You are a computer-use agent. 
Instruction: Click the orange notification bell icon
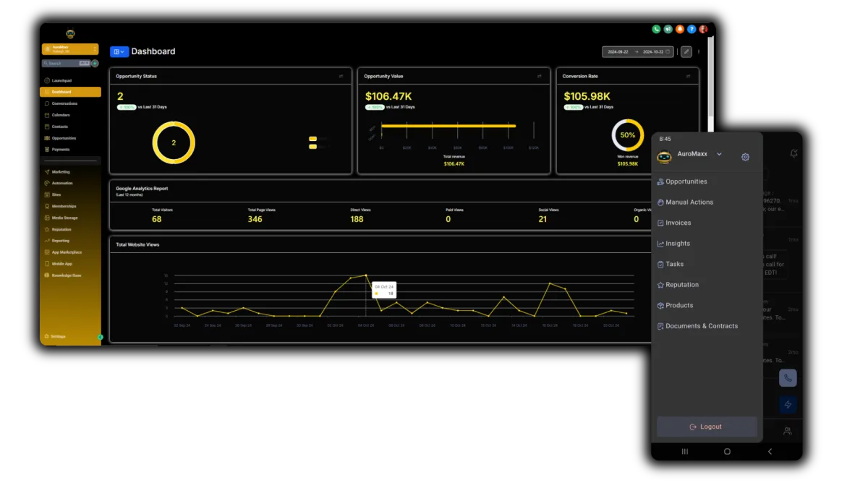pyautogui.click(x=680, y=30)
